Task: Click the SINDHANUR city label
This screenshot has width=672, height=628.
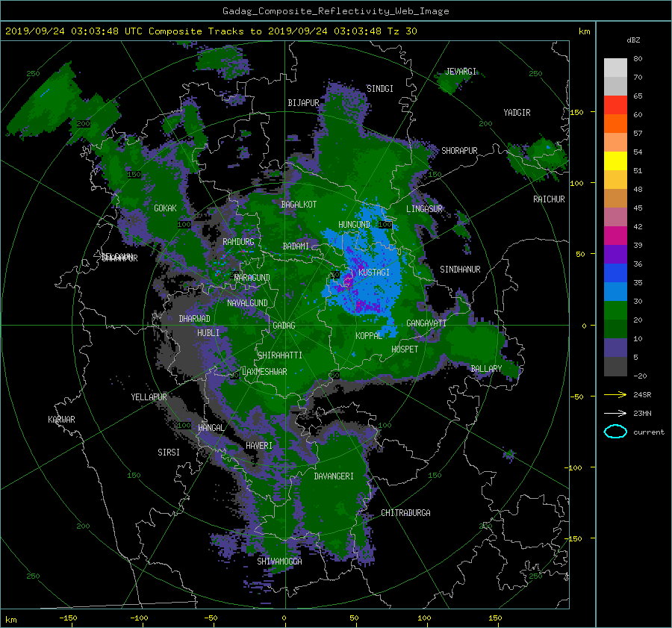Action: click(460, 270)
